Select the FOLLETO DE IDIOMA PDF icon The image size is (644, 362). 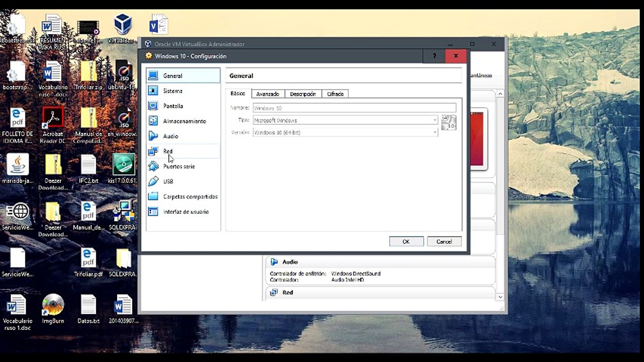point(18,125)
